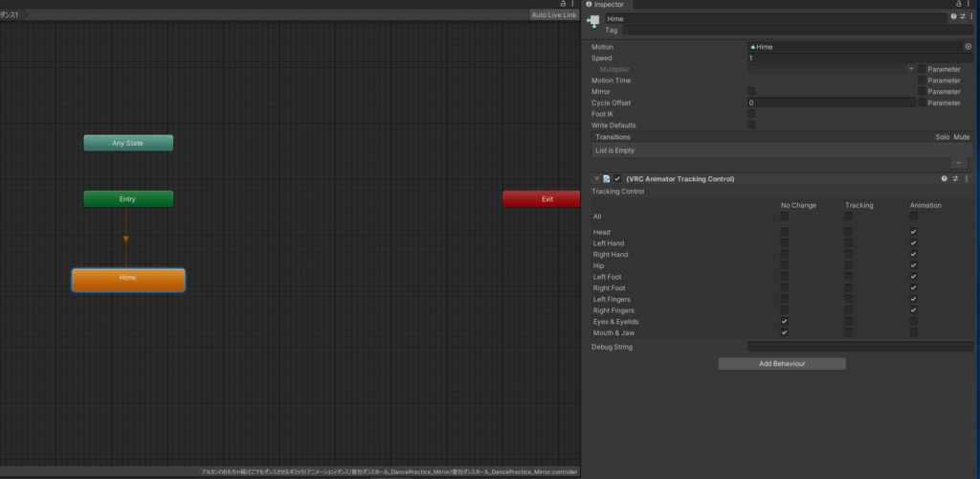Open the Multiplier parameter dropdown
The width and height of the screenshot is (980, 479).
[832, 69]
